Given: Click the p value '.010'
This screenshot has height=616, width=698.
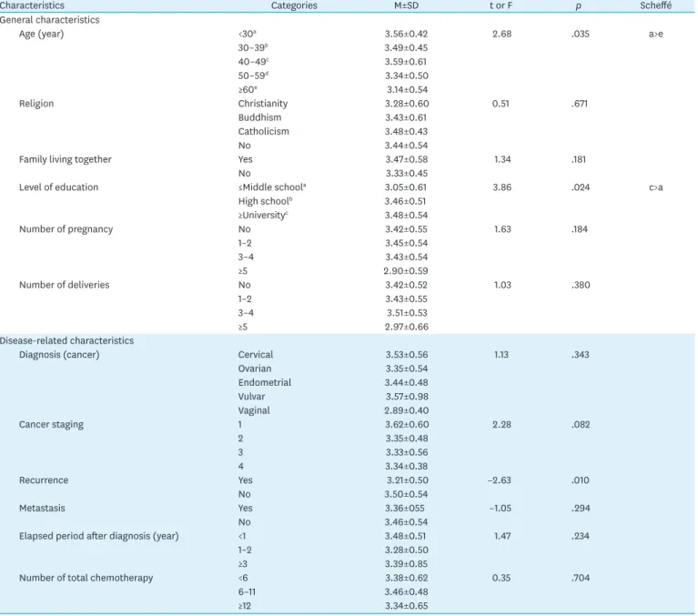Looking at the screenshot, I should point(580,480).
